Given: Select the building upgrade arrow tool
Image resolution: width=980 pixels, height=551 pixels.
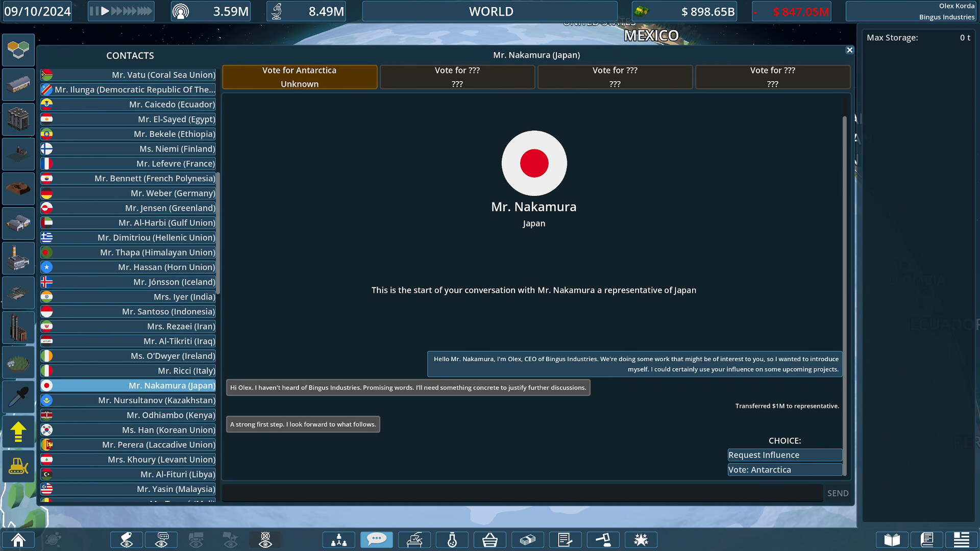Looking at the screenshot, I should tap(18, 432).
